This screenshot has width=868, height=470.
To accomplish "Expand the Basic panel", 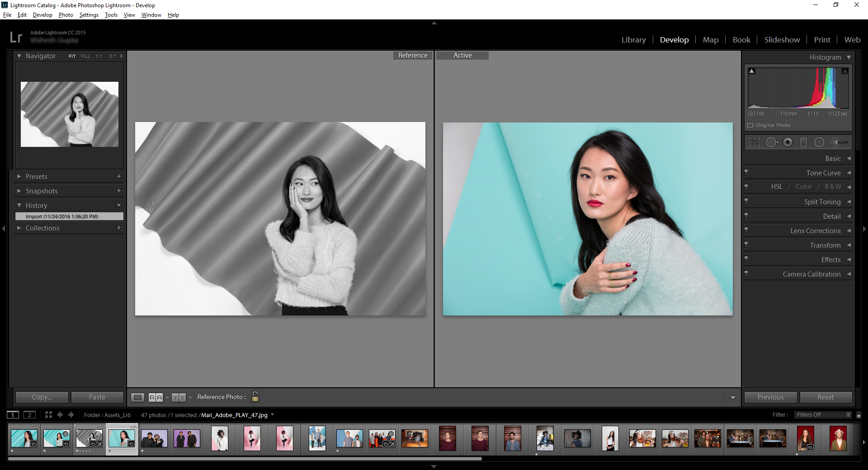I will [833, 158].
